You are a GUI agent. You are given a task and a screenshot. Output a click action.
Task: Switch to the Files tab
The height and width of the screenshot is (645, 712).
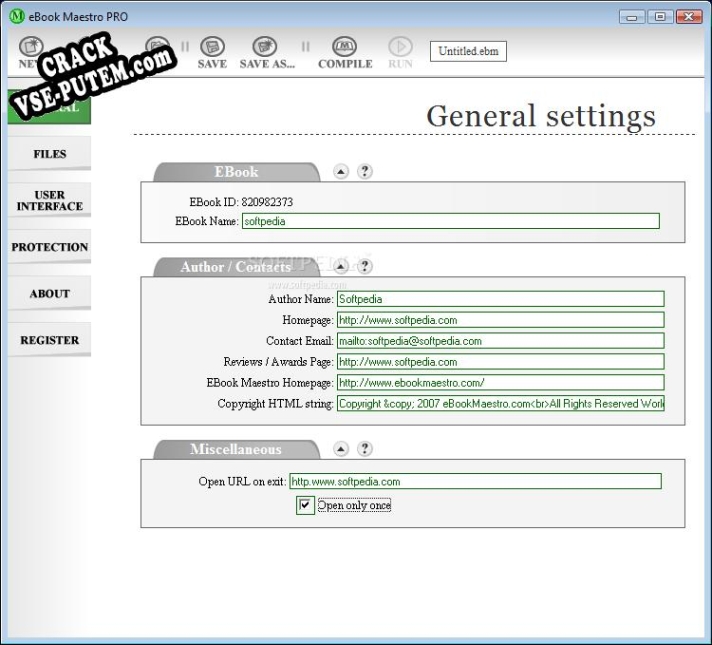[49, 154]
